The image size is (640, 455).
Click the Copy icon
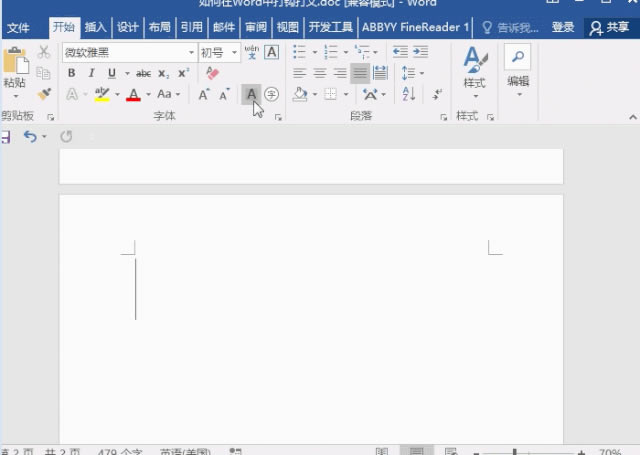[x=43, y=73]
